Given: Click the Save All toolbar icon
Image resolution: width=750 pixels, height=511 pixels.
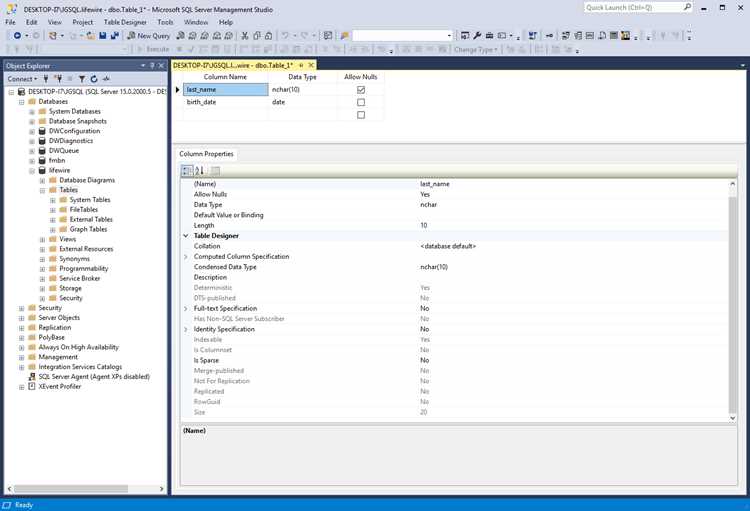Looking at the screenshot, I should [115, 35].
